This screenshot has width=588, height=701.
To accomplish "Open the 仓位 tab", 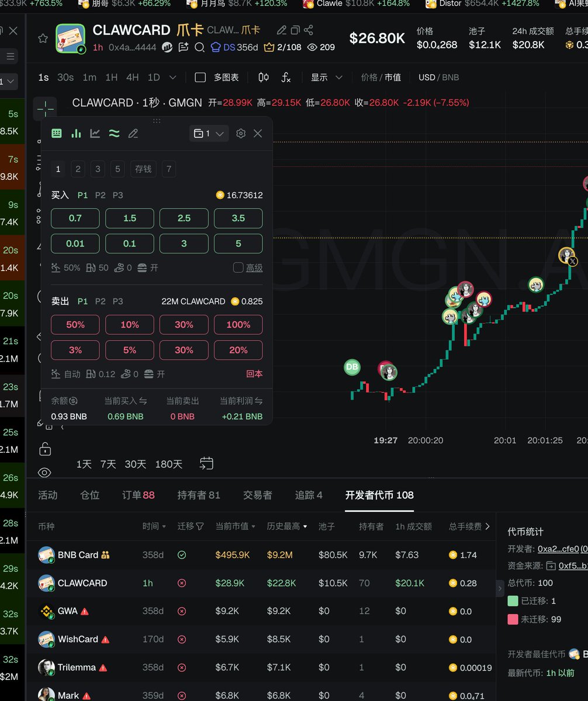I will (x=90, y=495).
